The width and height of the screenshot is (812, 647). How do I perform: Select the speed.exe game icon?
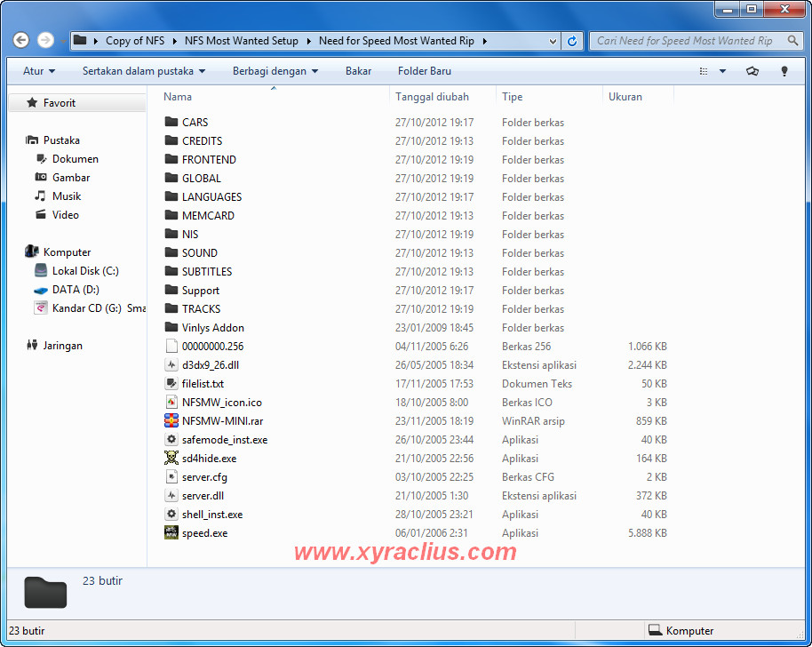pos(171,532)
